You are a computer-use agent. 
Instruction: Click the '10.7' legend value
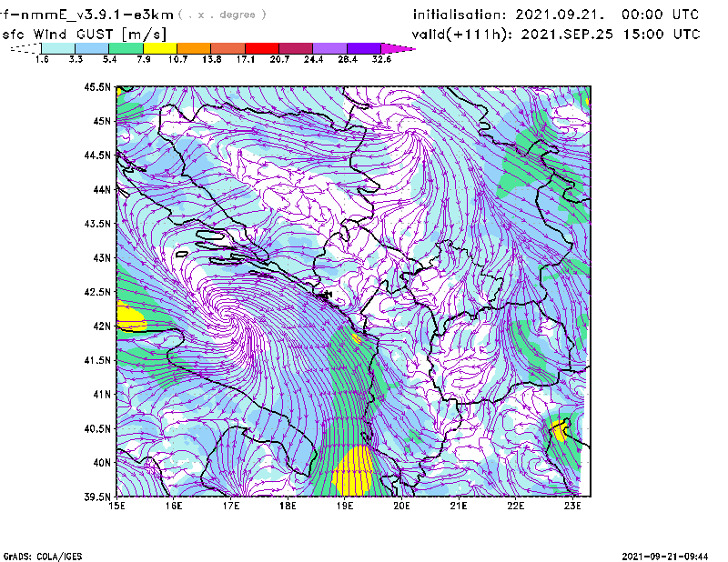[x=177, y=59]
